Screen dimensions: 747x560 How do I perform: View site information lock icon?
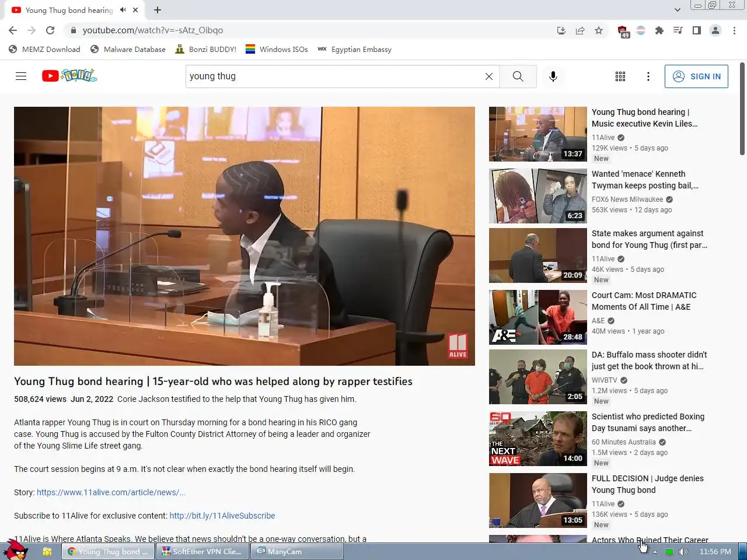74,30
